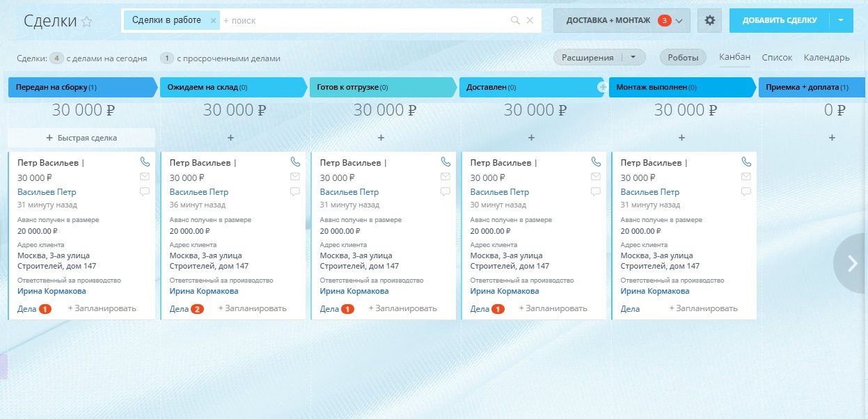This screenshot has height=419, width=868.
Task: Open deal title in Ожидаем на склад card
Action: pyautogui.click(x=203, y=163)
